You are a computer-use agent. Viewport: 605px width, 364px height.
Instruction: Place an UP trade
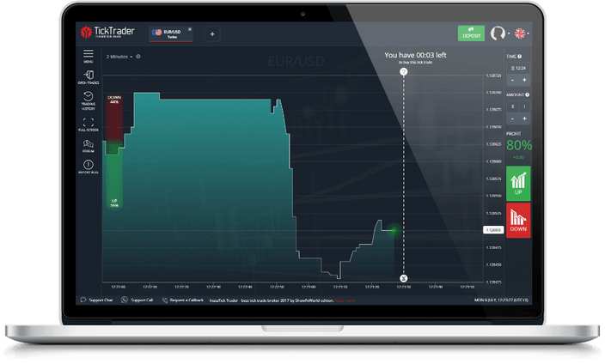pos(518,182)
